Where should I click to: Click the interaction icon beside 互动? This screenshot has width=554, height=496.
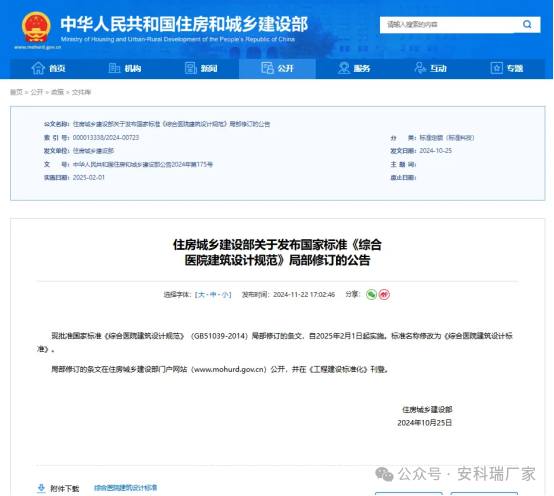pyautogui.click(x=420, y=68)
